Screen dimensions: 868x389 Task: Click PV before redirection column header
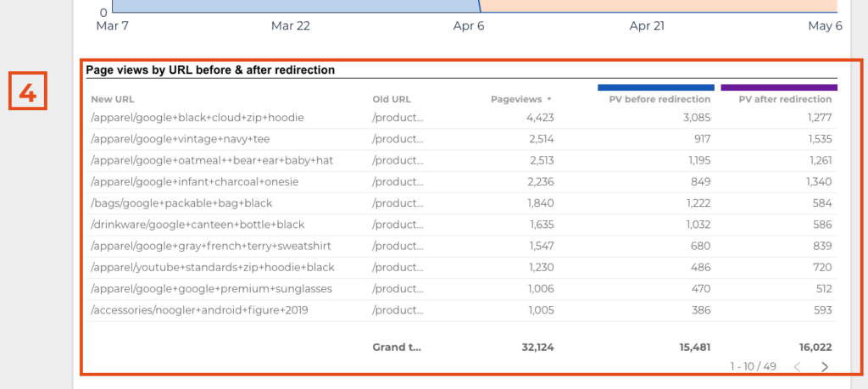coord(659,100)
